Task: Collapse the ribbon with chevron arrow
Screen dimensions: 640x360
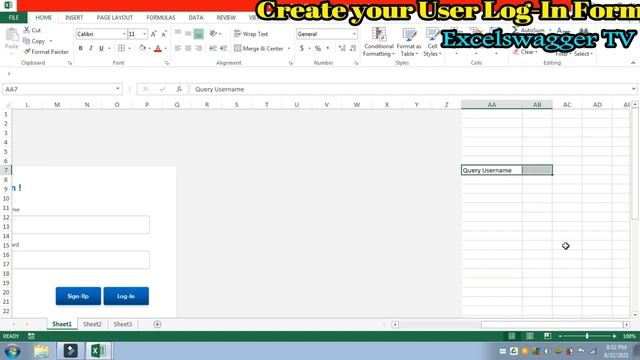Action: [633, 63]
